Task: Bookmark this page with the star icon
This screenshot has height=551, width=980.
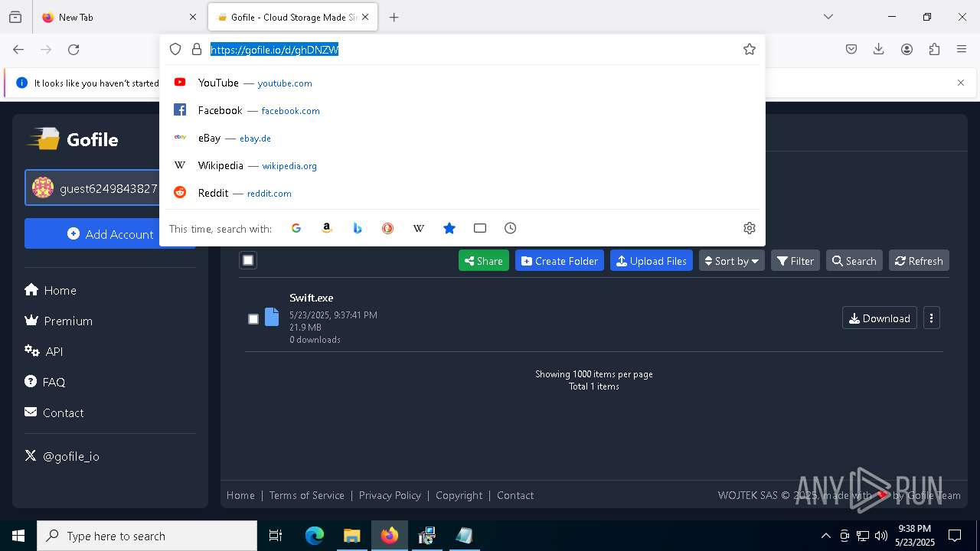Action: (750, 49)
